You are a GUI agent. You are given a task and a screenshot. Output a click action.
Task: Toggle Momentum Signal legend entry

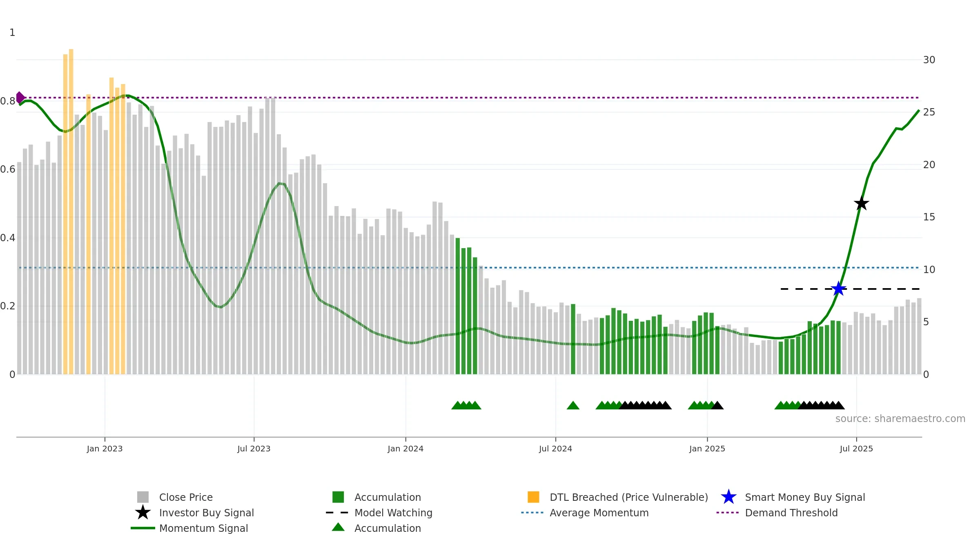coord(189,528)
